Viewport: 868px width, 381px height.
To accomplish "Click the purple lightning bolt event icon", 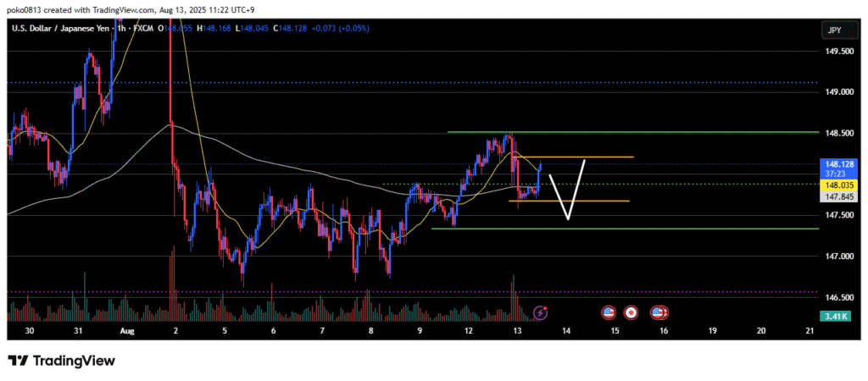I will [541, 313].
